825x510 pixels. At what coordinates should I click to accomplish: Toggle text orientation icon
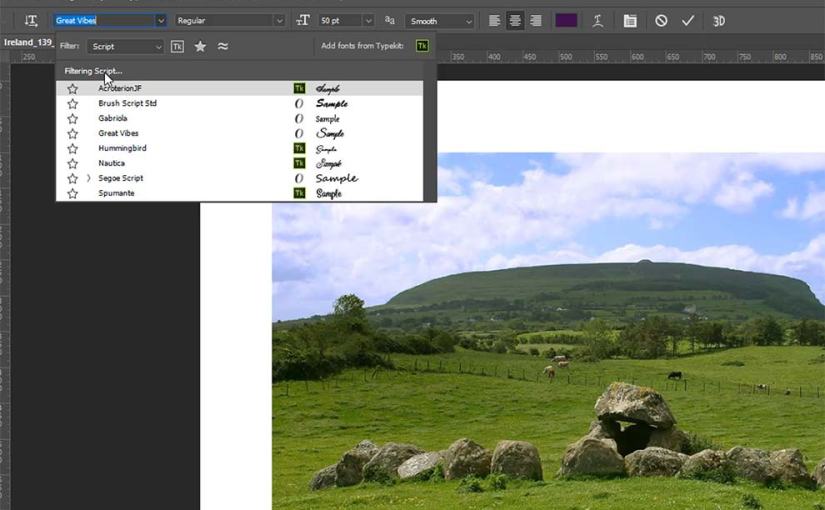(x=31, y=21)
